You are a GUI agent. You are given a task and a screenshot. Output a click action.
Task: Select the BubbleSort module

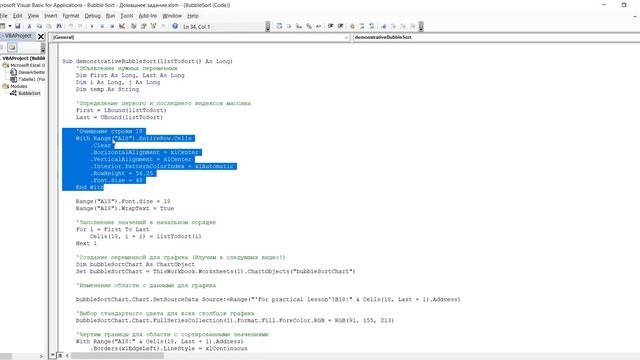29,93
